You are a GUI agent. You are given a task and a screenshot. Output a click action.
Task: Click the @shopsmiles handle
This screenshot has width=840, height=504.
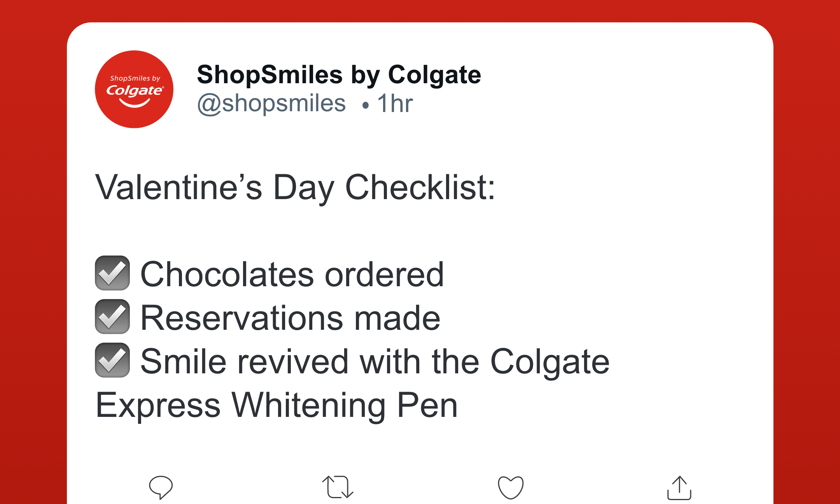click(x=271, y=103)
